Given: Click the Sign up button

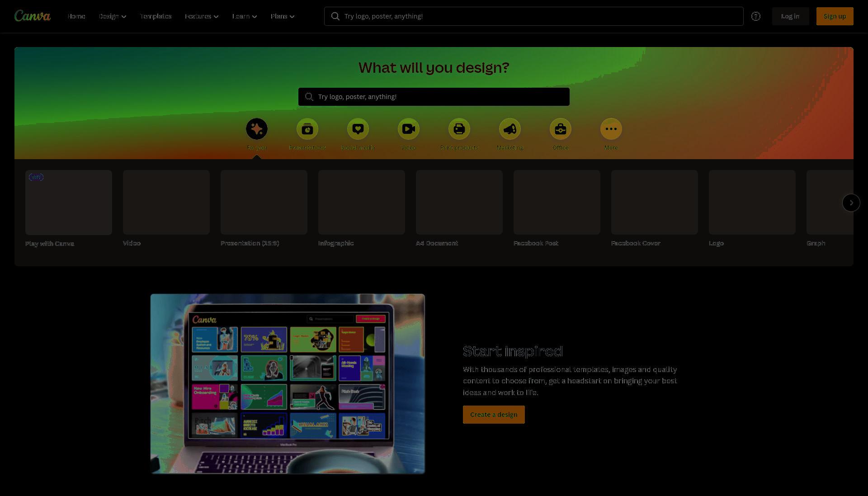Looking at the screenshot, I should (x=835, y=16).
